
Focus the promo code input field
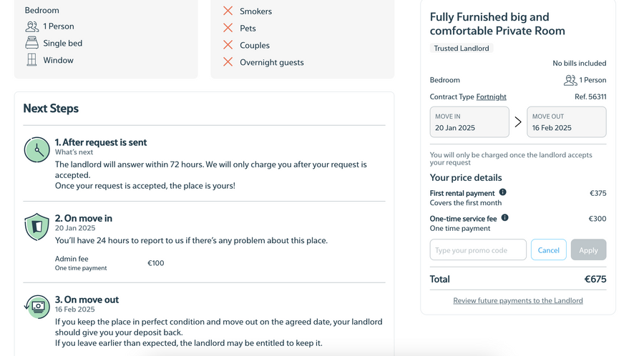[x=478, y=250]
